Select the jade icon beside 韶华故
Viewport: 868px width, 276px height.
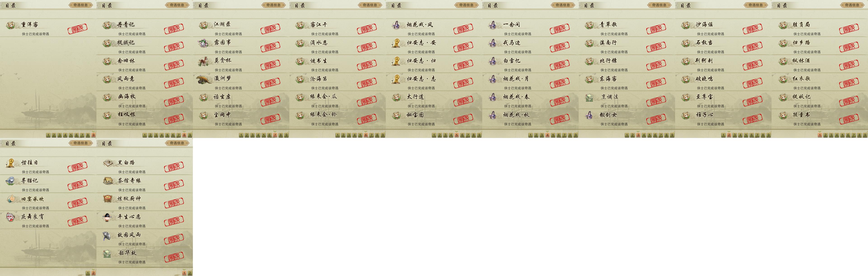(x=108, y=253)
